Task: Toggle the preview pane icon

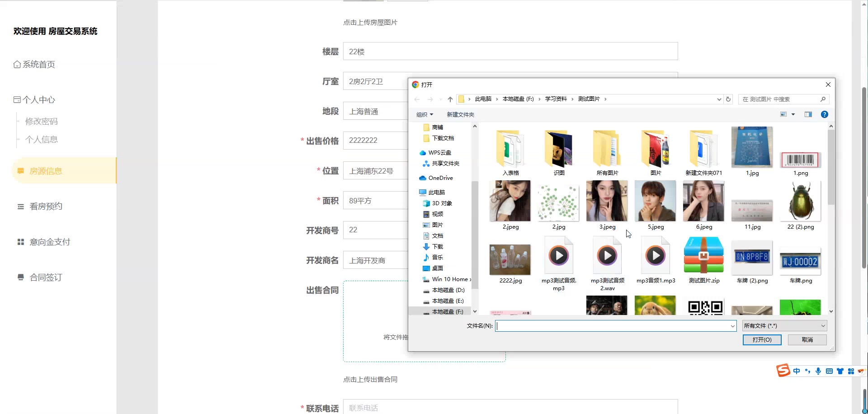Action: 808,114
